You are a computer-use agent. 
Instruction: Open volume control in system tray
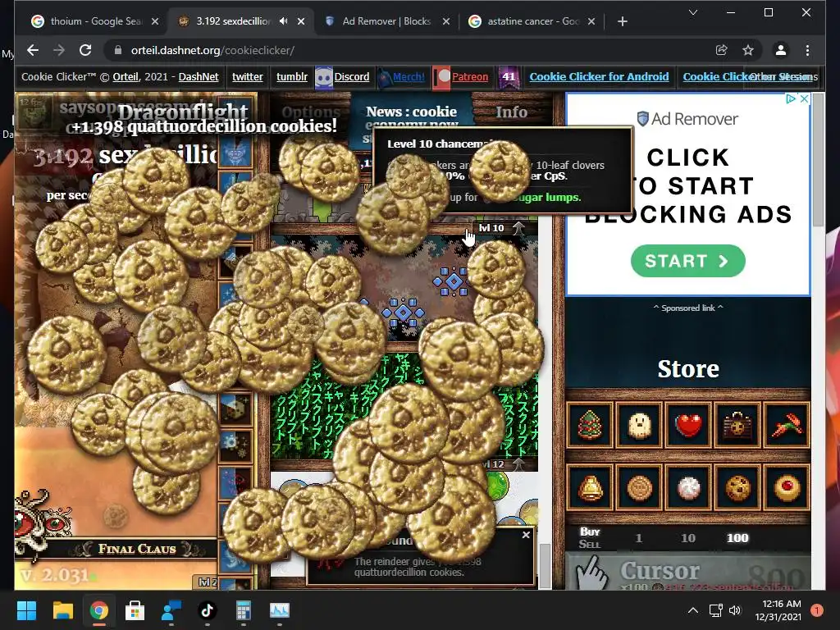coord(735,610)
